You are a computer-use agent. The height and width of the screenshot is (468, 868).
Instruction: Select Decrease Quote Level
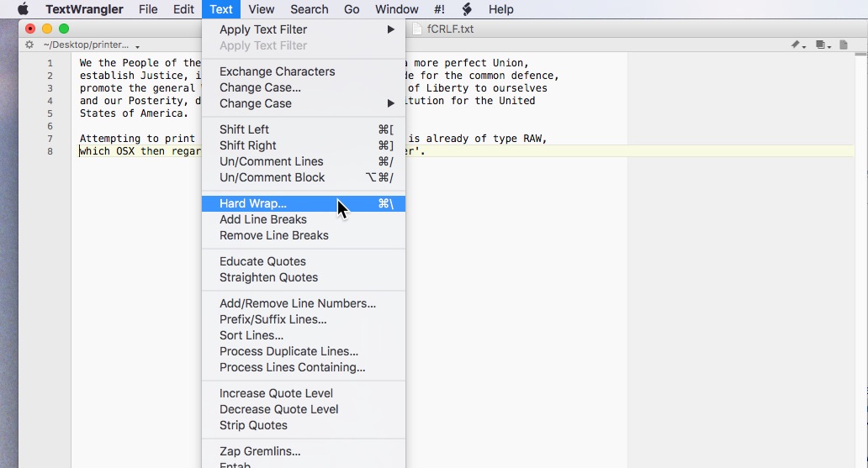[x=304, y=410]
